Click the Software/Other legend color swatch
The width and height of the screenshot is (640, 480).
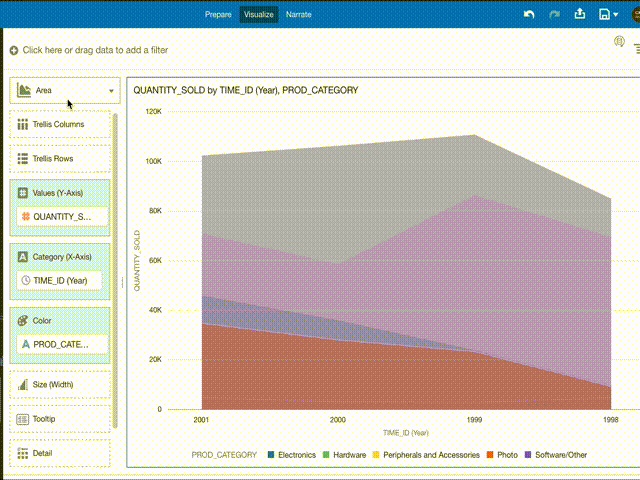click(528, 455)
